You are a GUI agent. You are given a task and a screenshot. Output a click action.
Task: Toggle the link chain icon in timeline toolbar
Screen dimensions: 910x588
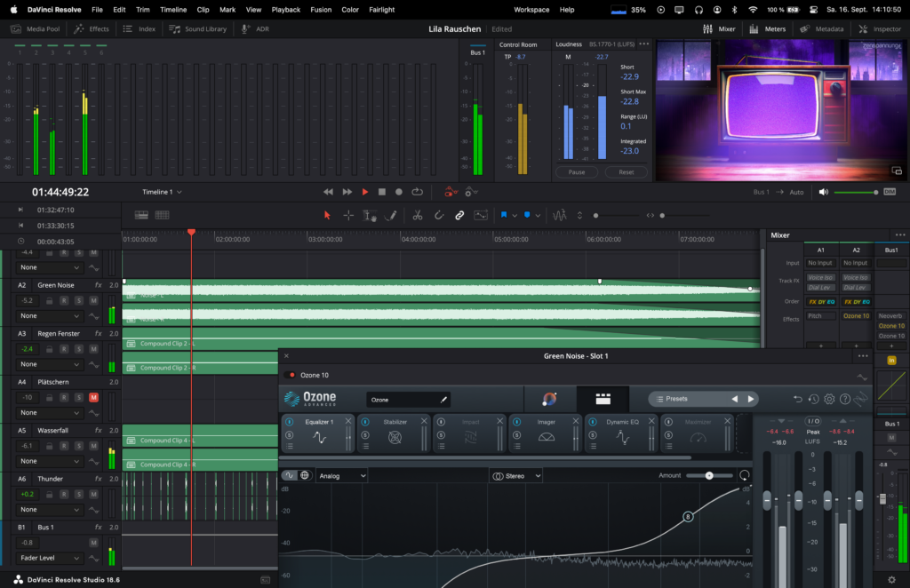[459, 215]
